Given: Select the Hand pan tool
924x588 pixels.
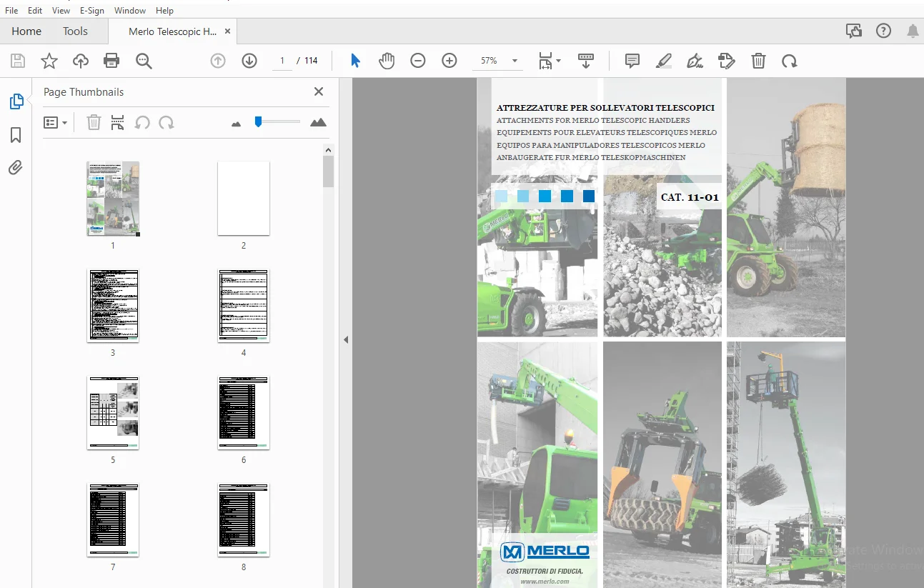Looking at the screenshot, I should [387, 61].
